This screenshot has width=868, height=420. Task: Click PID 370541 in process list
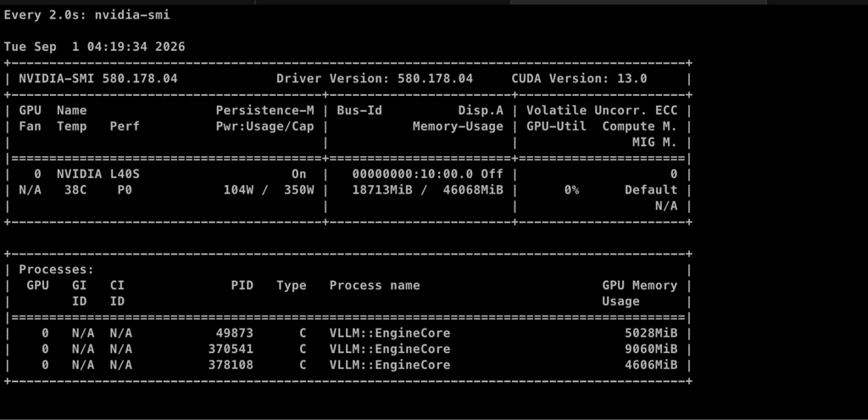click(x=231, y=350)
